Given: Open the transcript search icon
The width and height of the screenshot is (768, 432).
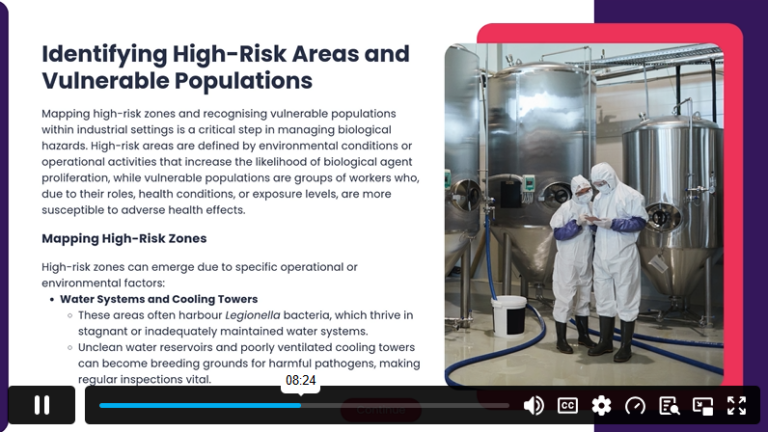Looking at the screenshot, I should point(669,406).
